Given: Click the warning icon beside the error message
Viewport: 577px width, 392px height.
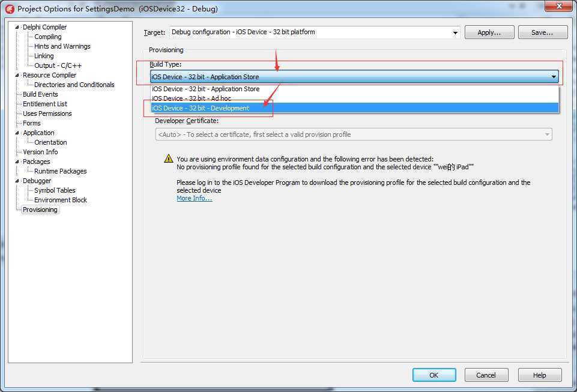Looking at the screenshot, I should click(168, 158).
